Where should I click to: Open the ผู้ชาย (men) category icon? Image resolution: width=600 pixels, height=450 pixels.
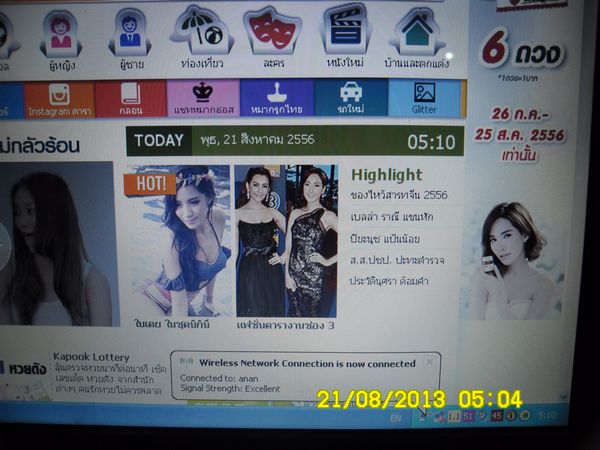pos(130,34)
